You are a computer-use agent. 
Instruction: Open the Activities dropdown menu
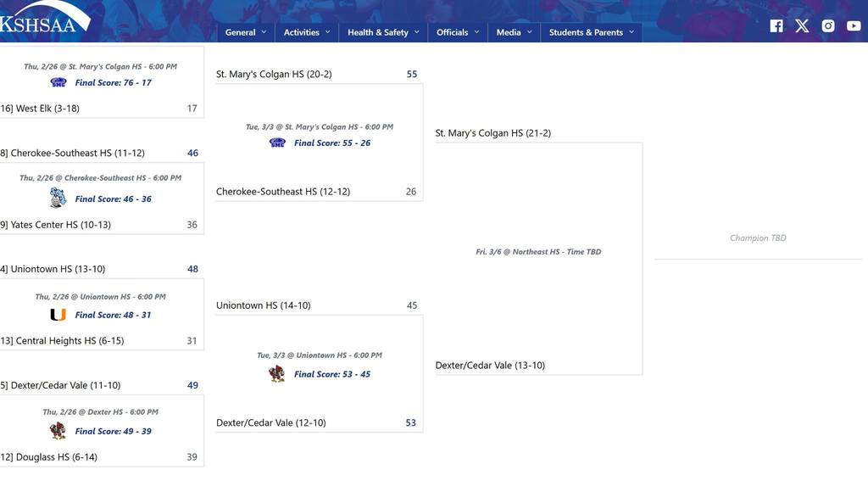pyautogui.click(x=307, y=32)
